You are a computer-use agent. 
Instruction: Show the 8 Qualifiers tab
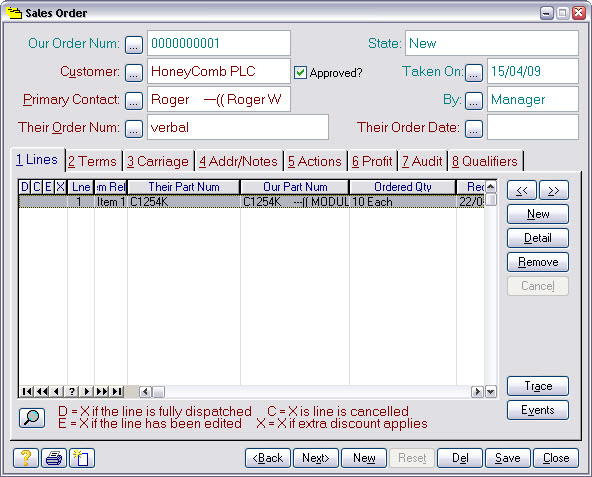485,161
